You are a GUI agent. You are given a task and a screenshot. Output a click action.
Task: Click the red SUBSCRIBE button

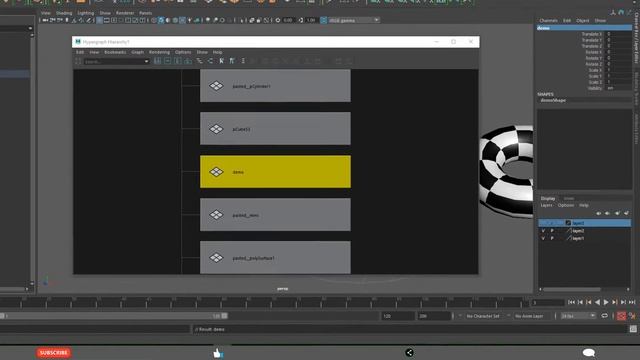[53, 353]
